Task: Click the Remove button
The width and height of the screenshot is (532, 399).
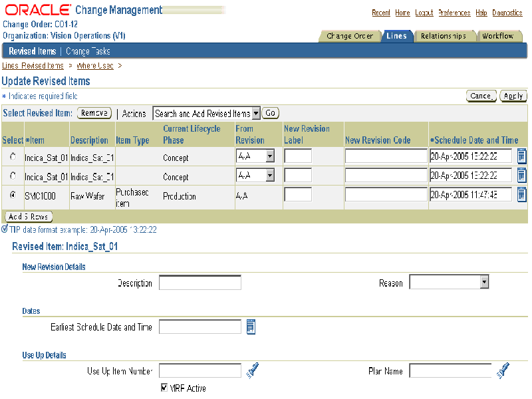Action: coord(94,113)
